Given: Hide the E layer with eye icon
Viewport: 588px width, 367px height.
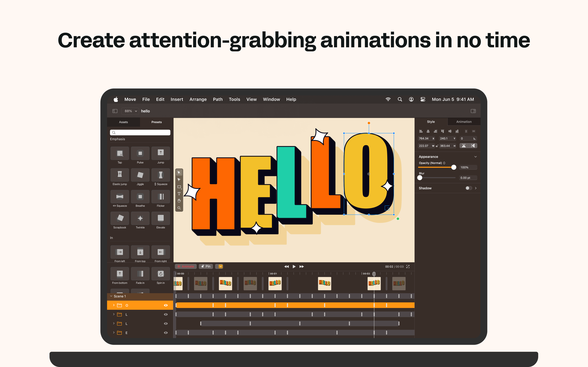Looking at the screenshot, I should tap(166, 333).
